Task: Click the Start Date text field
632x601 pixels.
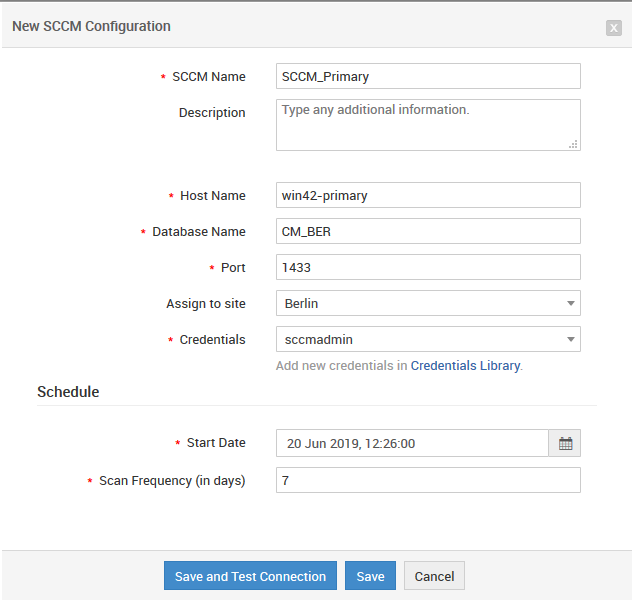Action: click(x=412, y=444)
